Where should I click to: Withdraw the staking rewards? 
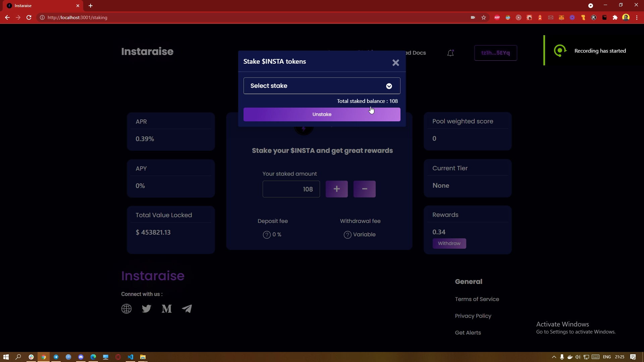[x=449, y=243]
